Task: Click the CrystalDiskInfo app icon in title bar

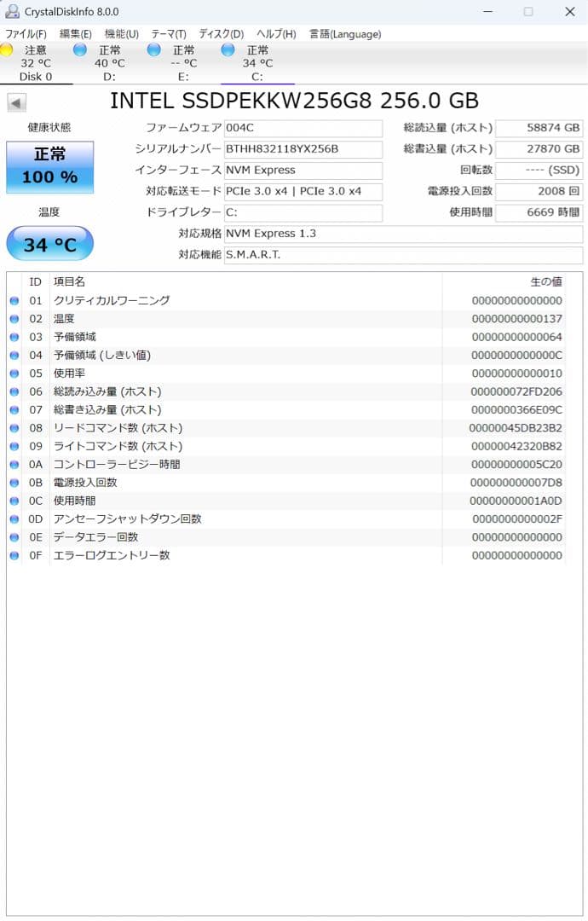Action: [12, 11]
